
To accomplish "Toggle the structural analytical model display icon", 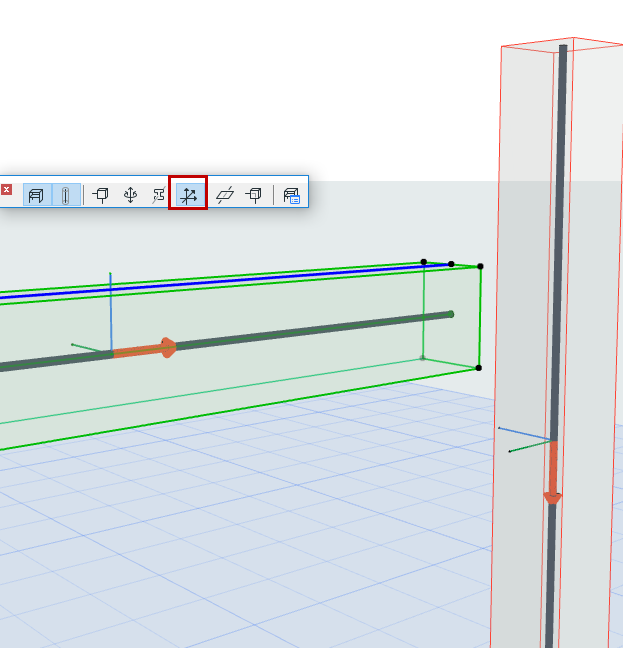I will pyautogui.click(x=37, y=195).
